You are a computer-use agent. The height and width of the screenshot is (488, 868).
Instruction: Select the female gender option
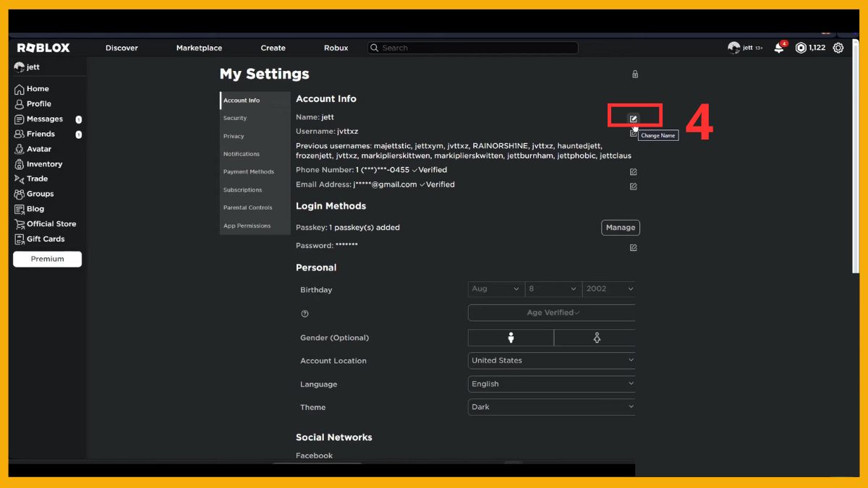(596, 338)
